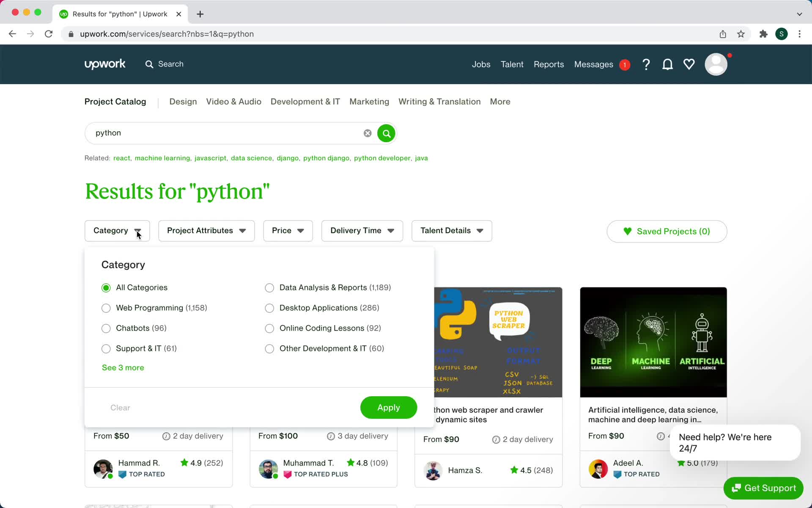Clear the python search field with the X icon
Screen dimensions: 812x508
click(x=368, y=133)
